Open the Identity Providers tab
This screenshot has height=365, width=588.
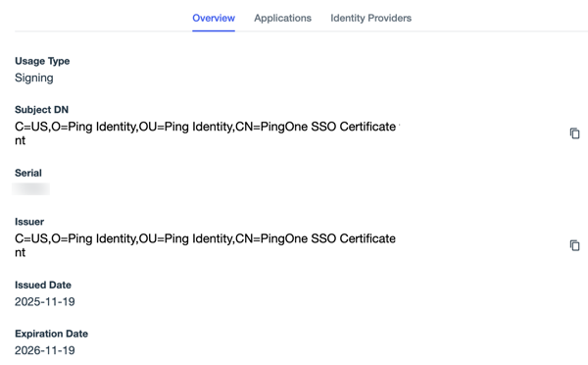(x=370, y=18)
